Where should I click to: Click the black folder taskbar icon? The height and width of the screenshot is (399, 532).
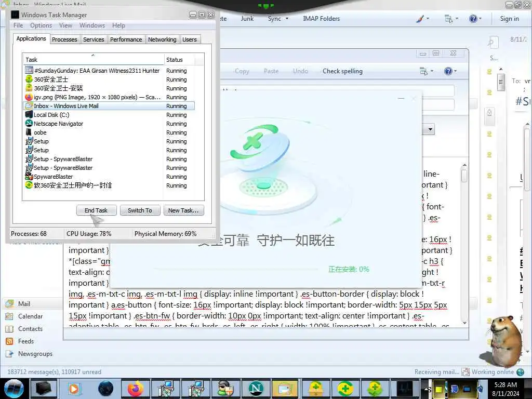(44, 389)
